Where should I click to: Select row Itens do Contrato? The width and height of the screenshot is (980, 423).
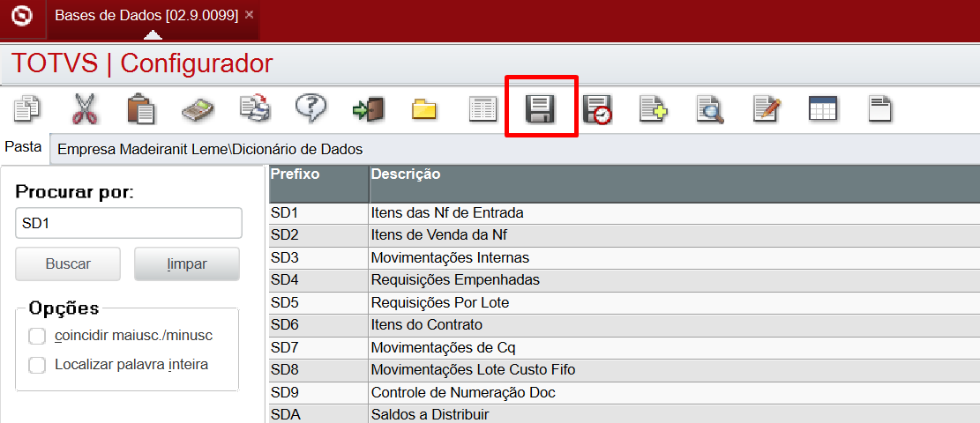click(625, 325)
